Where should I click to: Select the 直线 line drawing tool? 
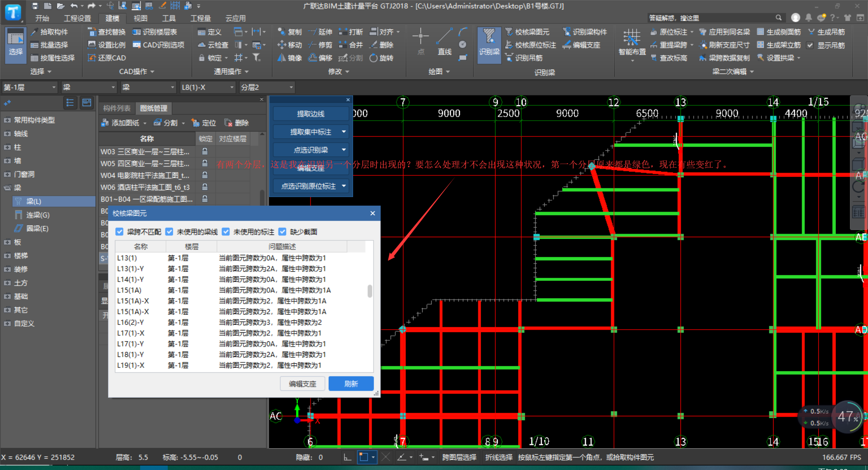[x=444, y=42]
